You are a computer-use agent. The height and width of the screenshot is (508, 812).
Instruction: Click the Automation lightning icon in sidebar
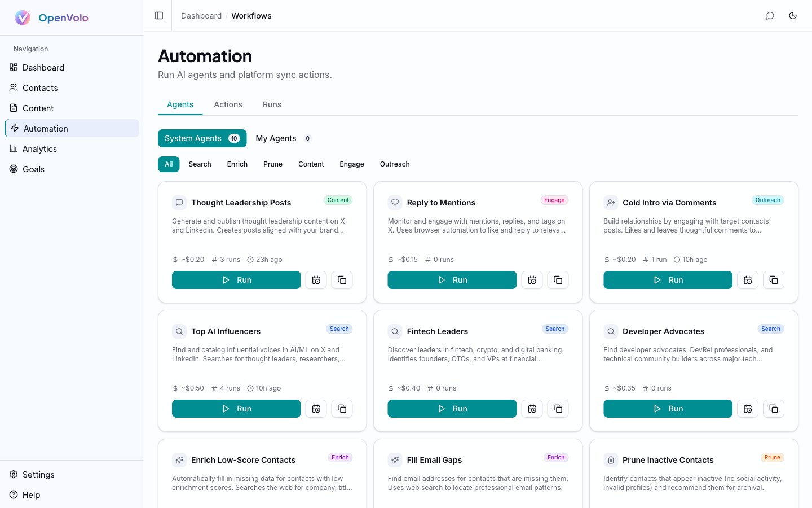coord(12,128)
